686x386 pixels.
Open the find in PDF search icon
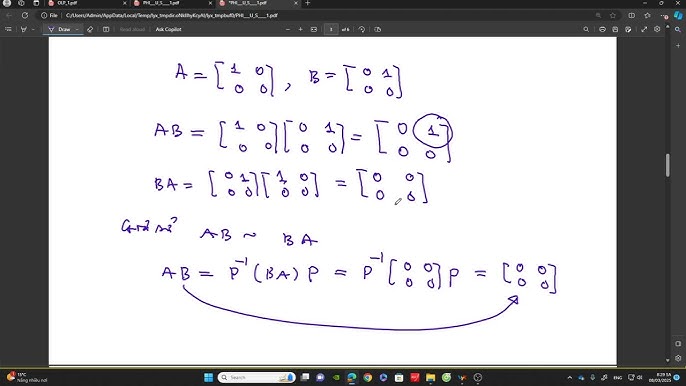[586, 29]
